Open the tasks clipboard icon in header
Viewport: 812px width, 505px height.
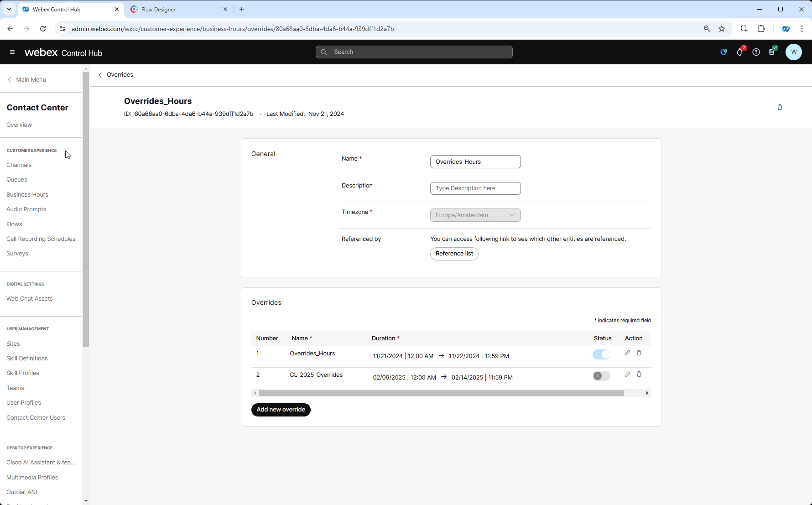point(772,52)
